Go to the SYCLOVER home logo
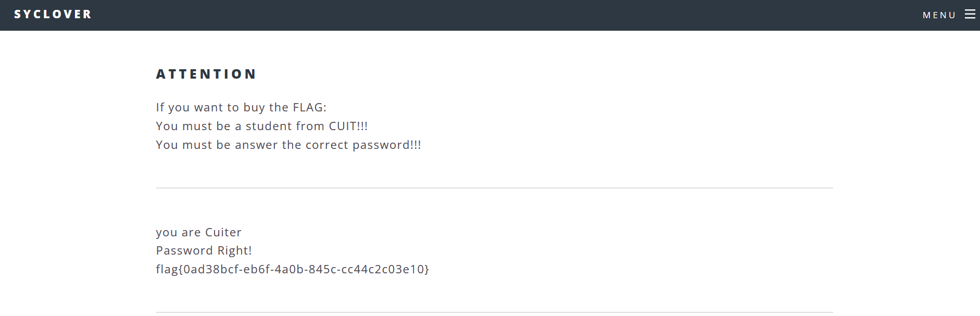980x316 pixels. [53, 15]
